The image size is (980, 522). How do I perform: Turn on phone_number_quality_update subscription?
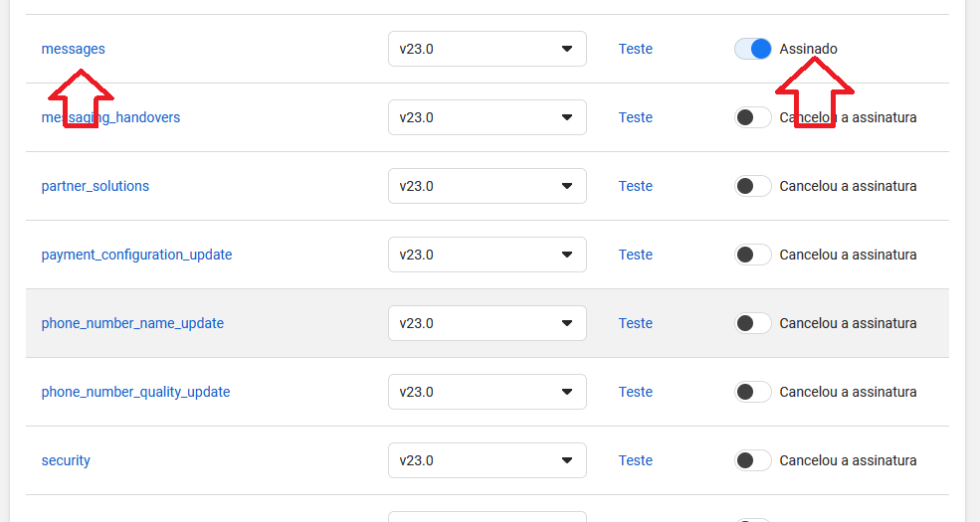tap(752, 392)
